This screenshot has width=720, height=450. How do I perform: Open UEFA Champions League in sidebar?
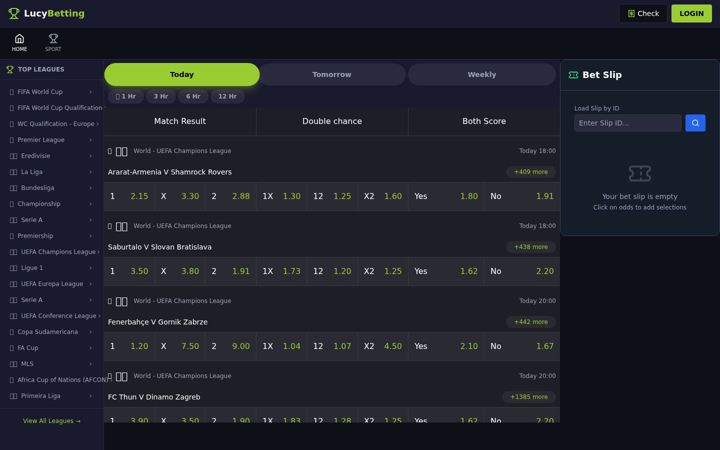(x=51, y=252)
